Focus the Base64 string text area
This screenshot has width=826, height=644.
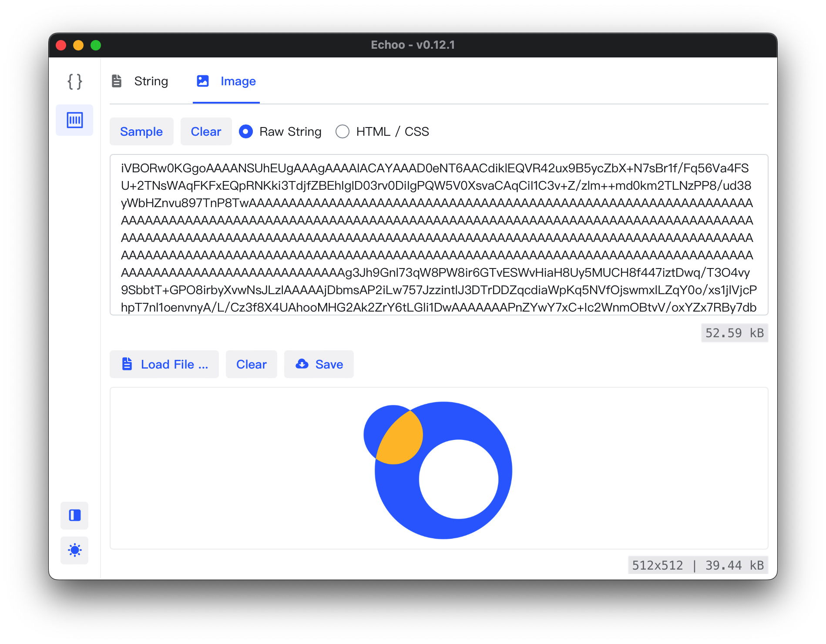click(439, 235)
